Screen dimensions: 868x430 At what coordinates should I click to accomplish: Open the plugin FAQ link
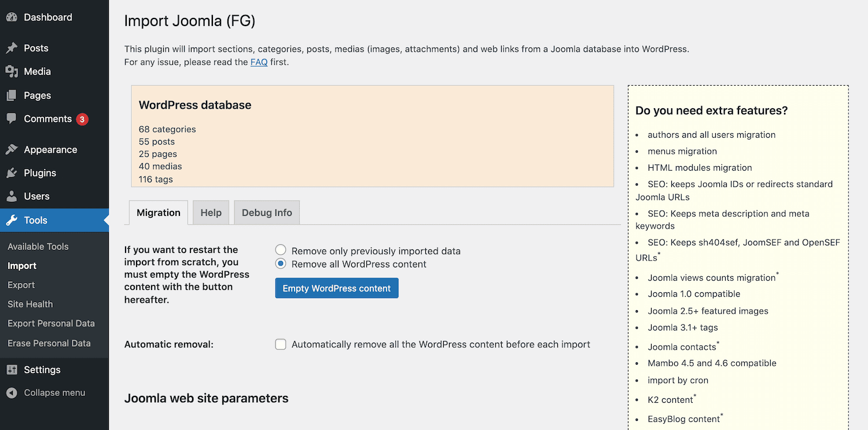[x=259, y=61]
